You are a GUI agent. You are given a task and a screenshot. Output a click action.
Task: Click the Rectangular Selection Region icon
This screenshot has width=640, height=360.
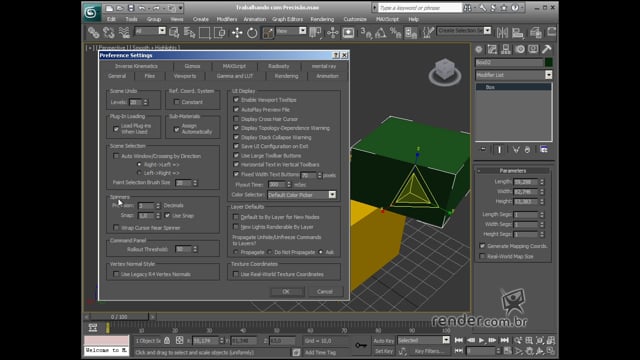pyautogui.click(x=204, y=33)
